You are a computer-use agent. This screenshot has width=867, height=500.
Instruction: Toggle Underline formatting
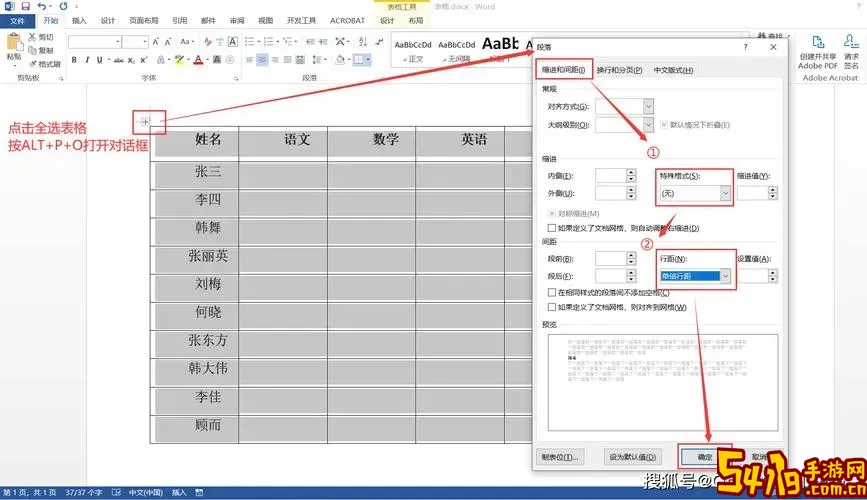[x=100, y=60]
